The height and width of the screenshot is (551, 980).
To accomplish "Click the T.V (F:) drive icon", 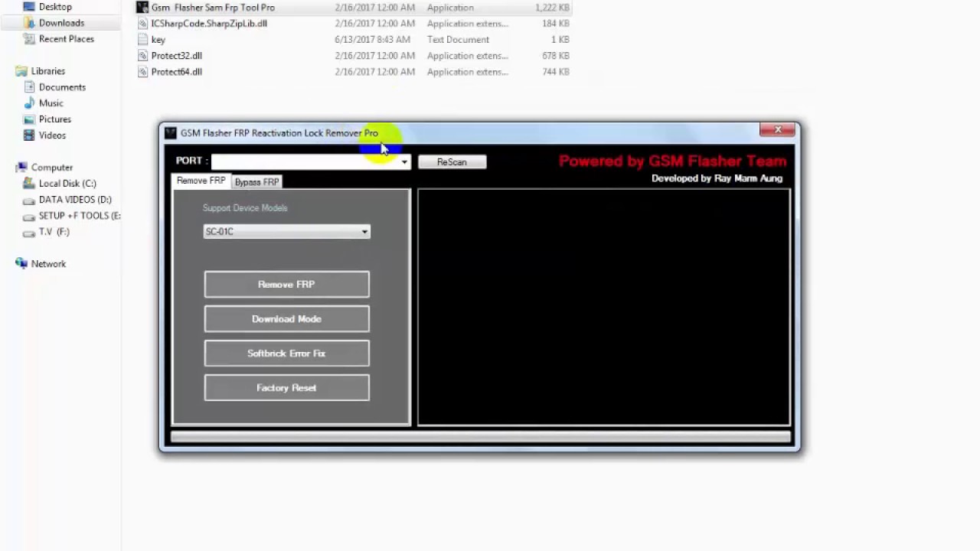I will pyautogui.click(x=29, y=232).
